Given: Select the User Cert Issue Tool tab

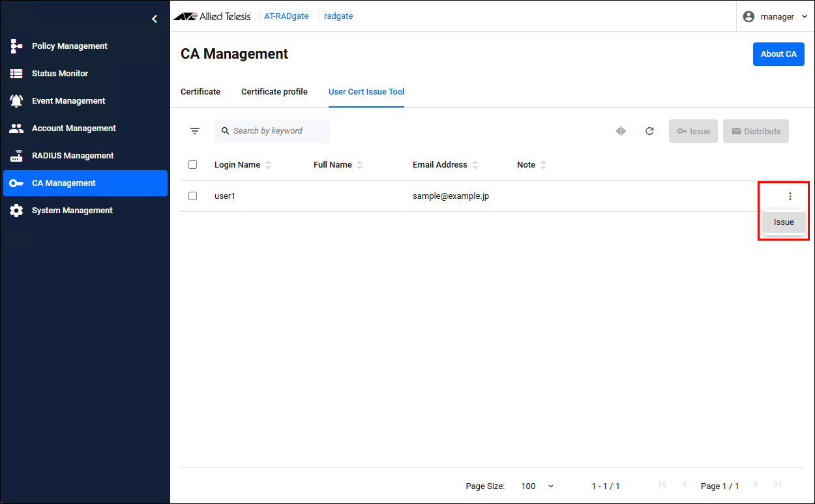Looking at the screenshot, I should coord(366,92).
